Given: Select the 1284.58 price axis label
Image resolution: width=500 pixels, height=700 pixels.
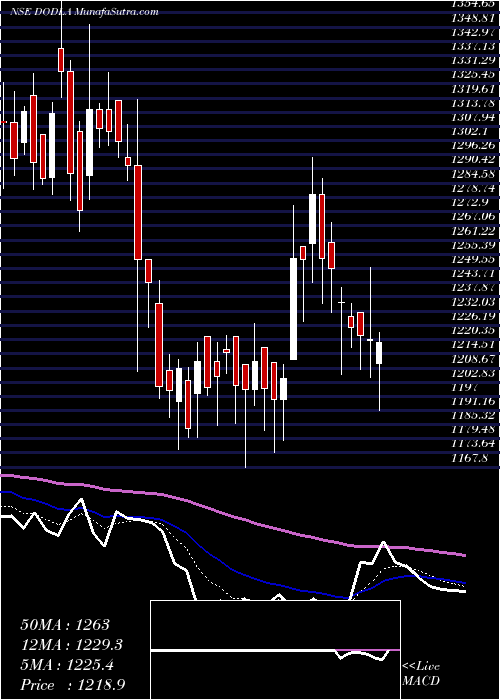Looking at the screenshot, I should 474,175.
